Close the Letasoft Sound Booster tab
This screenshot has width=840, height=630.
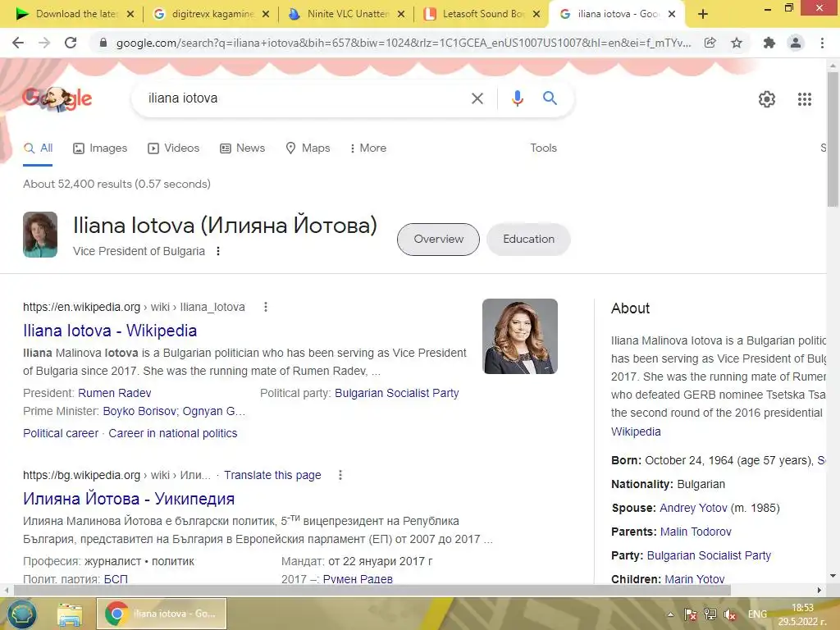[x=536, y=15]
